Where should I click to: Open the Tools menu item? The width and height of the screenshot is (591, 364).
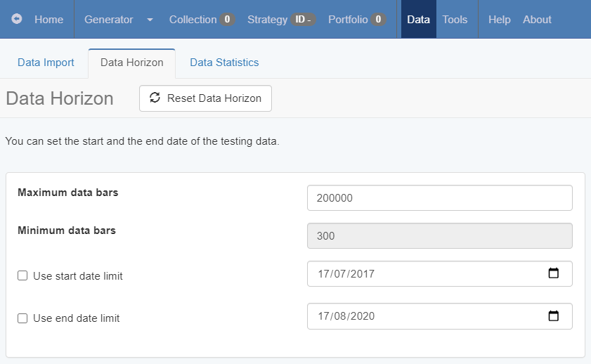click(x=455, y=20)
